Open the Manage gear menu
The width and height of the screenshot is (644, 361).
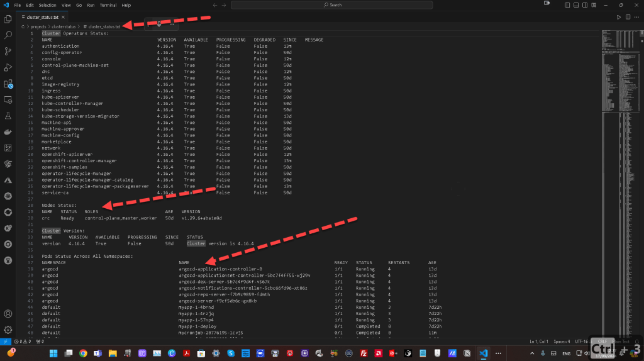click(8, 330)
